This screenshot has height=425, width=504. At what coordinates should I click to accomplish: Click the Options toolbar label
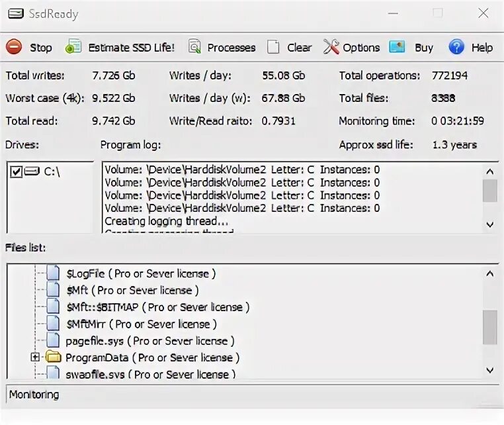click(x=361, y=48)
